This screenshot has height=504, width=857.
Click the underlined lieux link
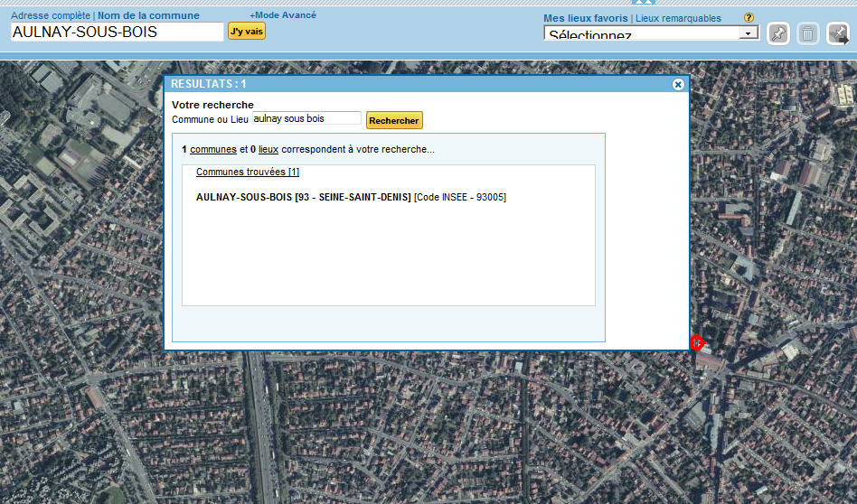tap(268, 149)
